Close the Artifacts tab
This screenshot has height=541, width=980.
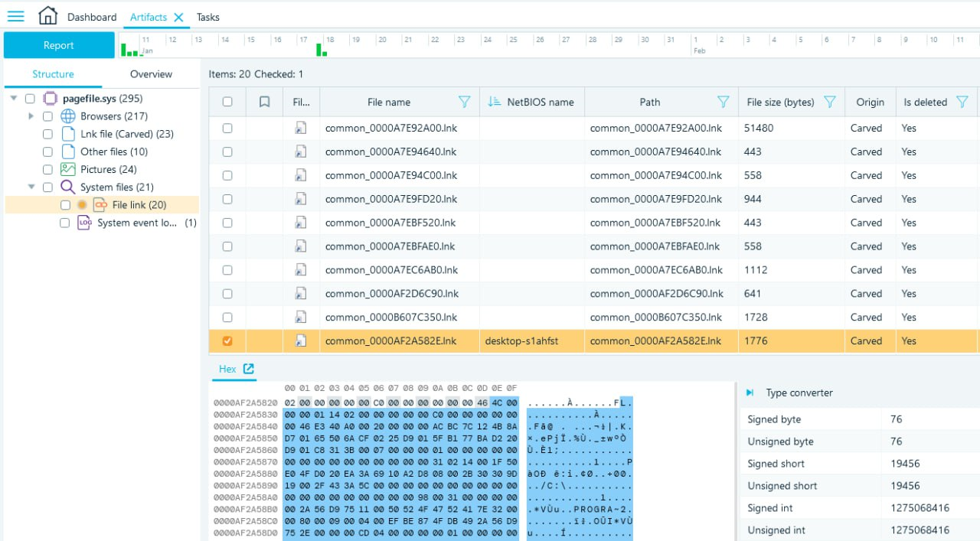[x=178, y=17]
